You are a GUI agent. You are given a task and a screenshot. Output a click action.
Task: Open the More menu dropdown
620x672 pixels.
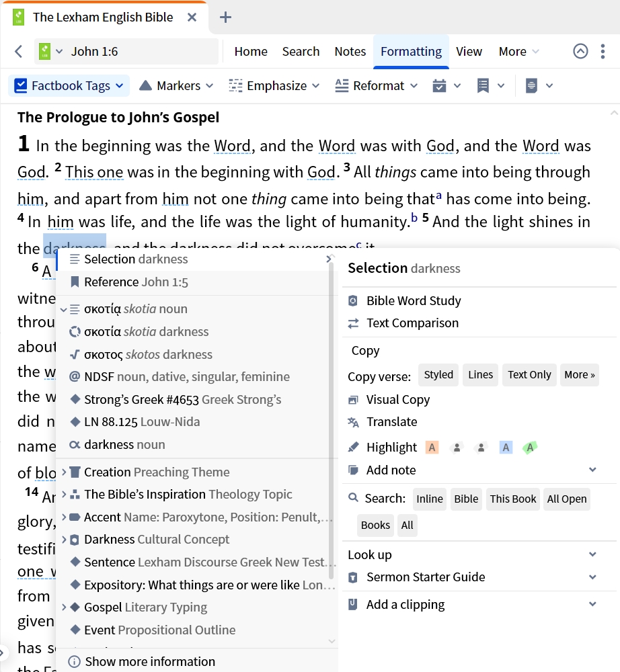[518, 52]
